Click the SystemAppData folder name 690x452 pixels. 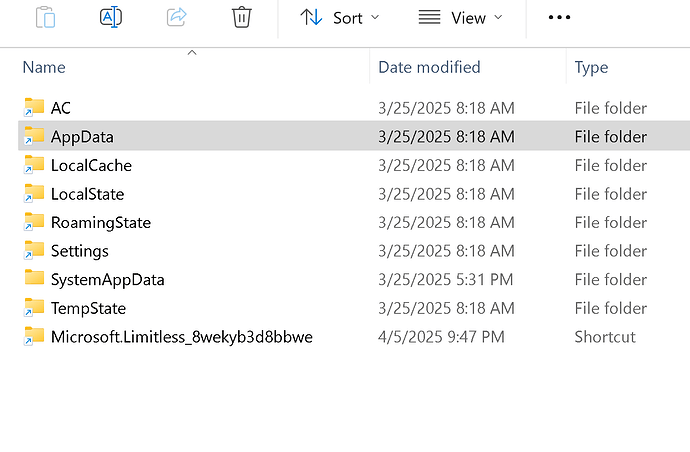108,280
